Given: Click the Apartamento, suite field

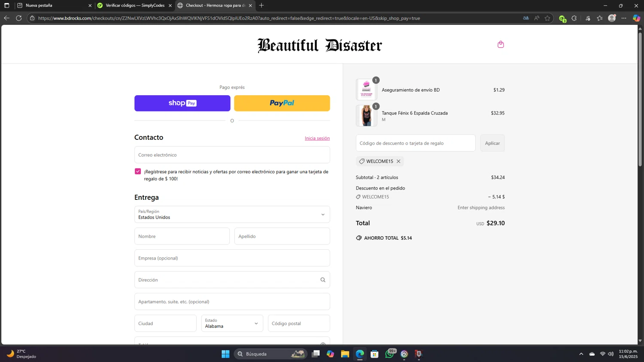Looking at the screenshot, I should [x=232, y=302].
